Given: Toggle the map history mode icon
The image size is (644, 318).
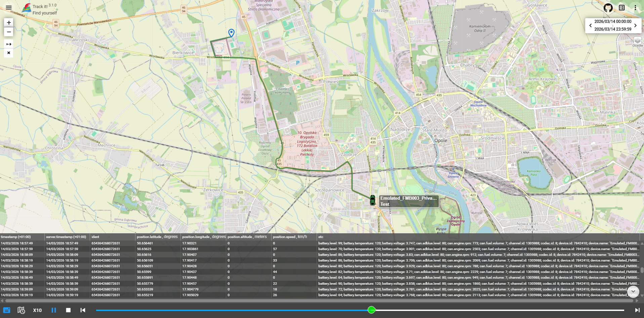Looking at the screenshot, I should (21, 310).
